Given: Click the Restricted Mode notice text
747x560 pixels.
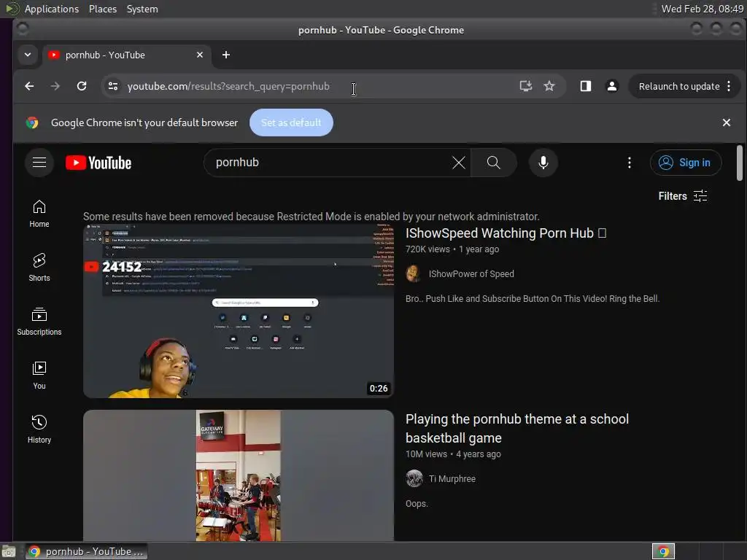Looking at the screenshot, I should (311, 217).
